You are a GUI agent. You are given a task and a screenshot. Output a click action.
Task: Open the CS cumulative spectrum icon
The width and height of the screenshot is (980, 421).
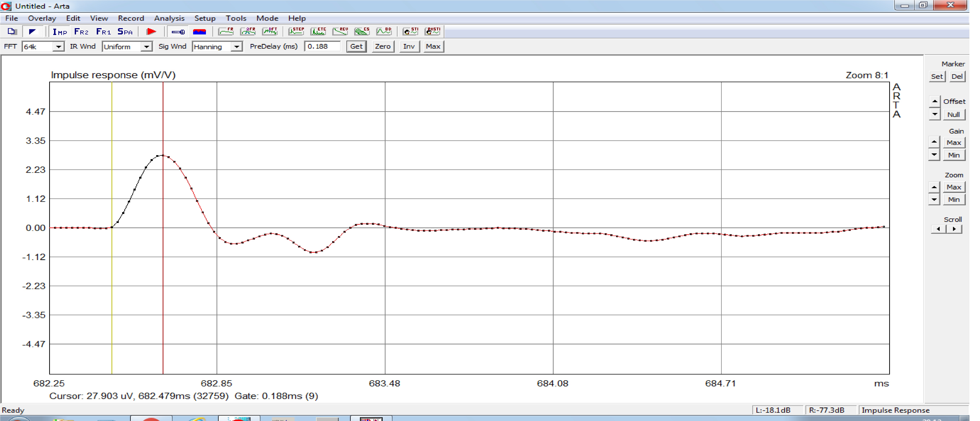point(362,32)
